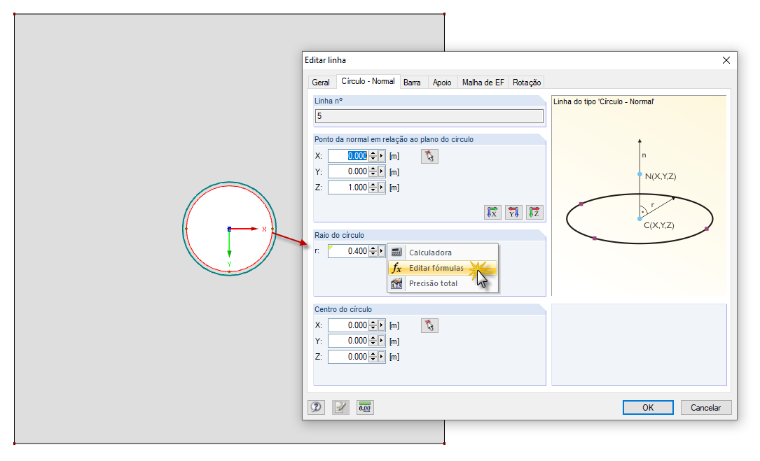Open units and decimal places icon
The height and width of the screenshot is (461, 760).
click(365, 407)
